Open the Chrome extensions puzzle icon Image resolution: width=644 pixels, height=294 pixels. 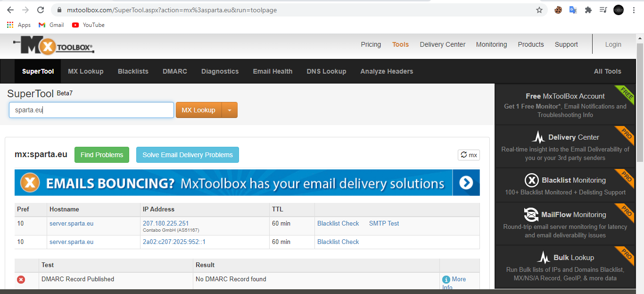(588, 10)
